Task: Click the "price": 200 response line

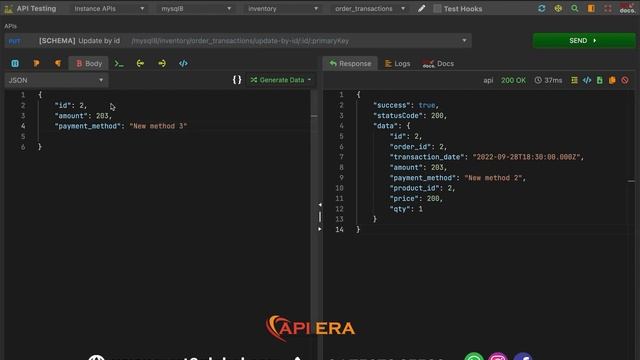Action: click(416, 199)
